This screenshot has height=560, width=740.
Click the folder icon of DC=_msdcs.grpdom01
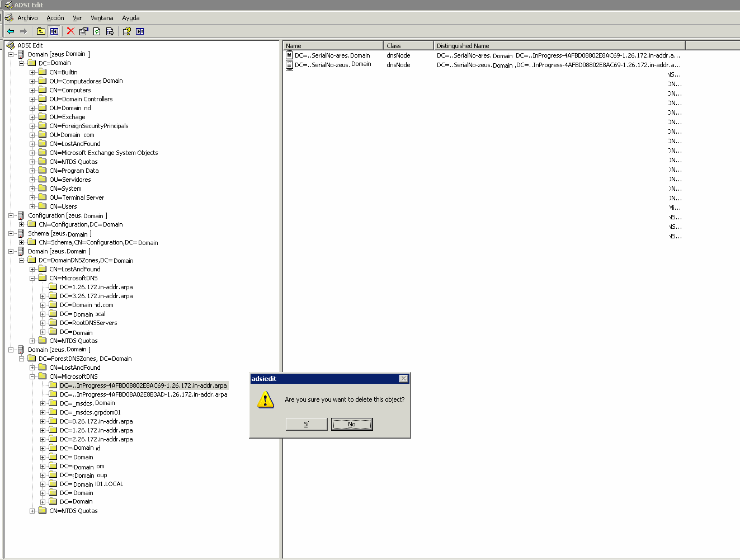click(53, 412)
